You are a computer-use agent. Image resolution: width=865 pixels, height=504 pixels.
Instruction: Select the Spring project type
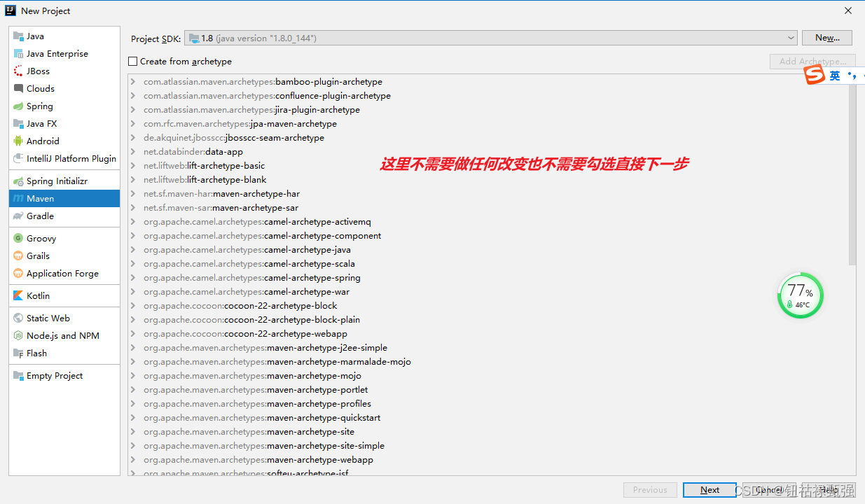coord(64,106)
